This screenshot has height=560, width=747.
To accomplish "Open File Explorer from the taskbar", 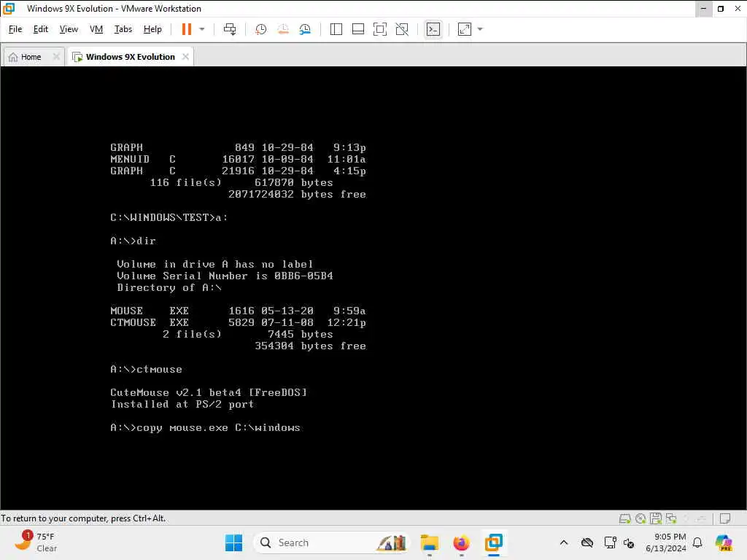I will pos(429,542).
